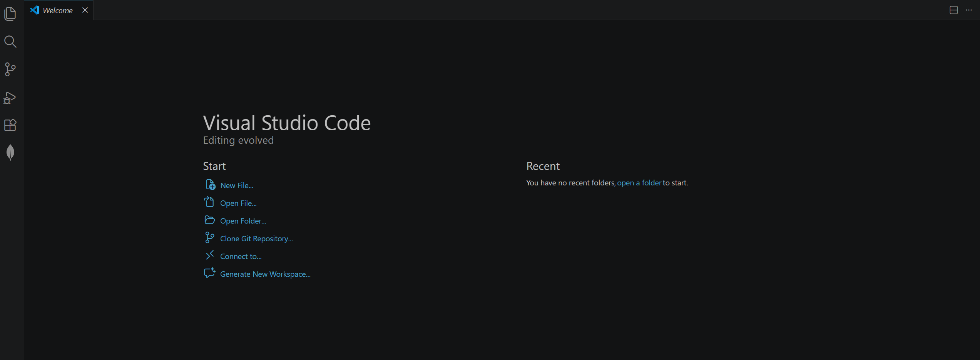The height and width of the screenshot is (360, 980).
Task: Open a folder from Start section
Action: point(243,220)
